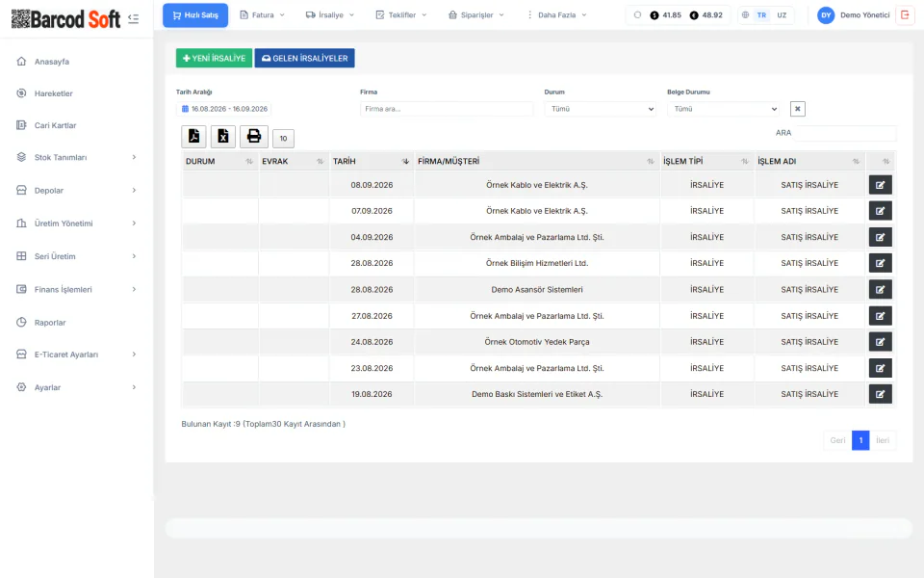Viewport: 924px width, 578px height.
Task: Edit the 07.09.2026 Örnek Kablo row
Action: tap(880, 211)
